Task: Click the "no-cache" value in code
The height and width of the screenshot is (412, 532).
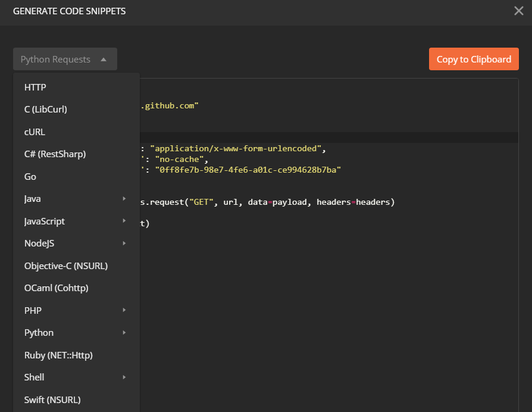Action: coord(179,159)
